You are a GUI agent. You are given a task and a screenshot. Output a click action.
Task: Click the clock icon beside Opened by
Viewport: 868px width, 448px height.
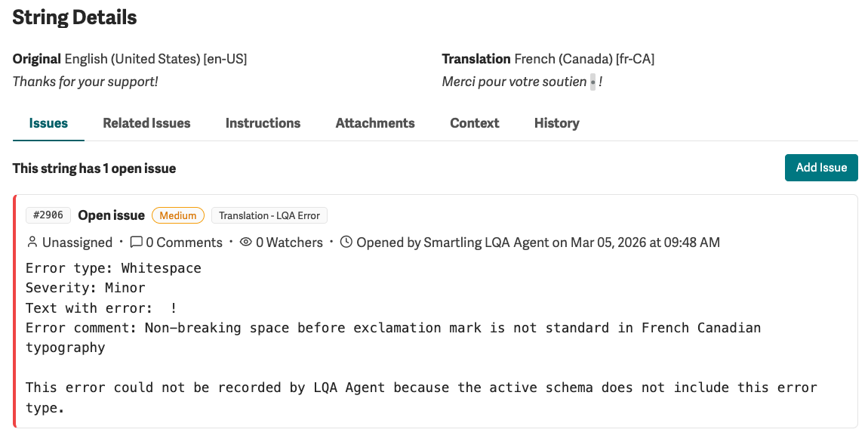pos(346,242)
